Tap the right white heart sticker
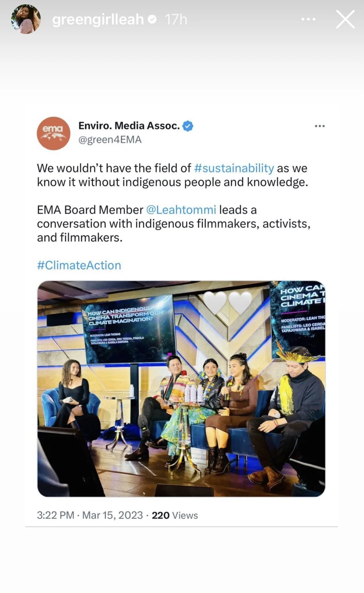This screenshot has height=593, width=364. coord(240,302)
